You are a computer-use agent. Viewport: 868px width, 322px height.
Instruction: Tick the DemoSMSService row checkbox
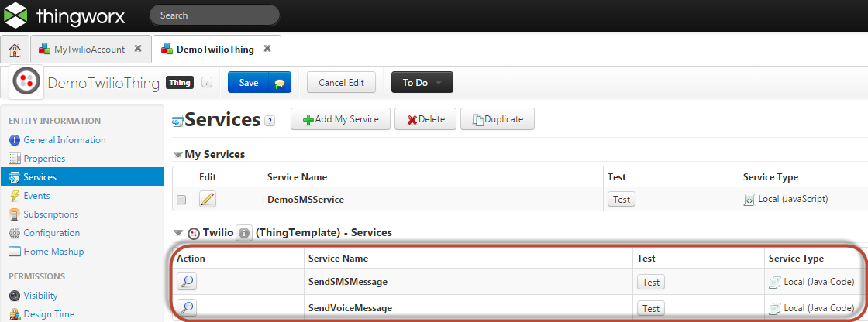[181, 200]
